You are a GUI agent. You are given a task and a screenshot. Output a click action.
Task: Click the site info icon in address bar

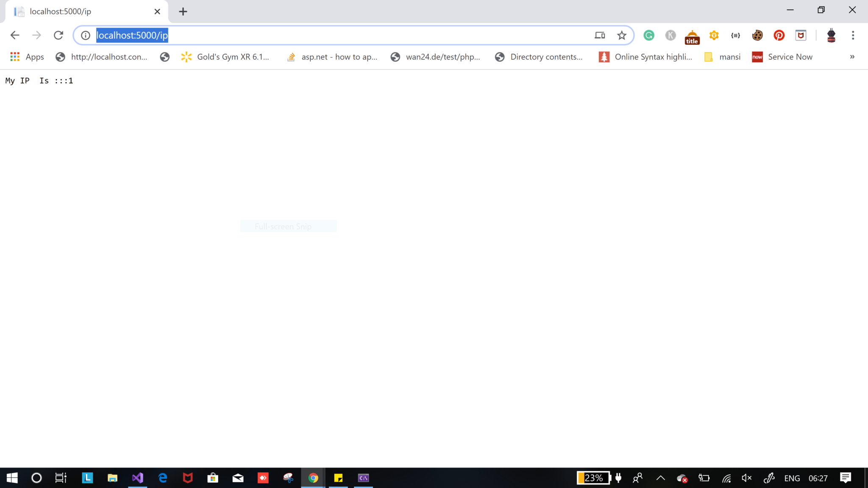click(x=85, y=35)
